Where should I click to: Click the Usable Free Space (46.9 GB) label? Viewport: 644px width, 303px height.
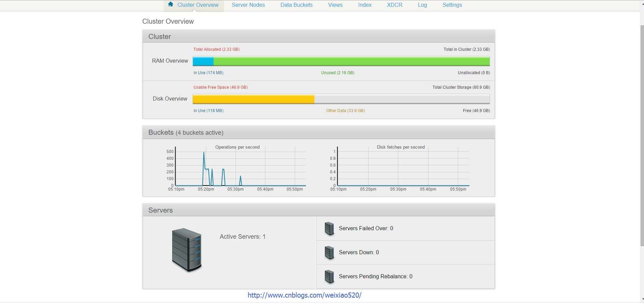pyautogui.click(x=221, y=87)
